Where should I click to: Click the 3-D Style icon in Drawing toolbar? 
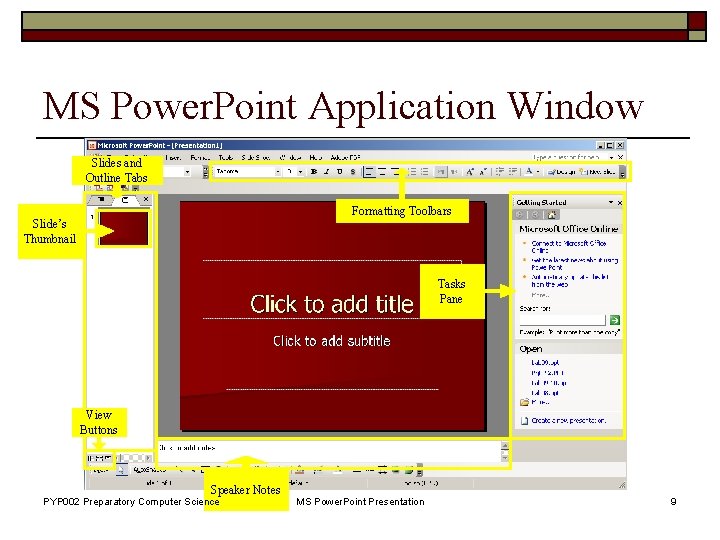(408, 470)
